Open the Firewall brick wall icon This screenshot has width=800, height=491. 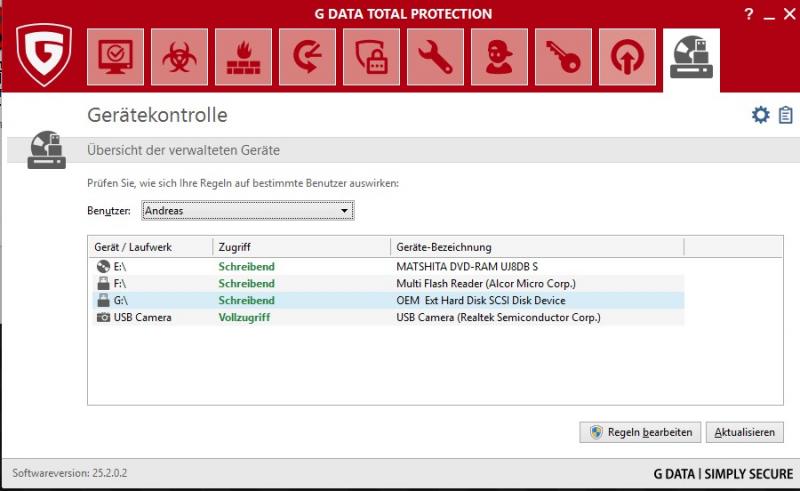[x=243, y=57]
